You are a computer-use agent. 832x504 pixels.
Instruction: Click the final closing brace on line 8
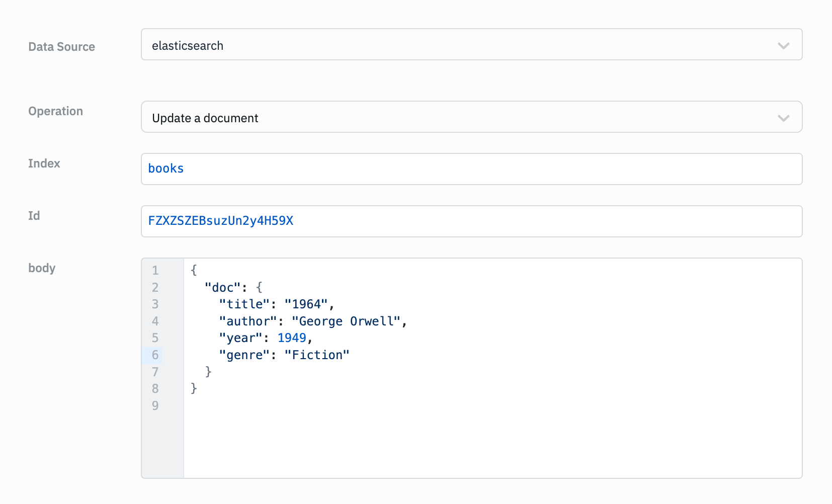click(194, 388)
